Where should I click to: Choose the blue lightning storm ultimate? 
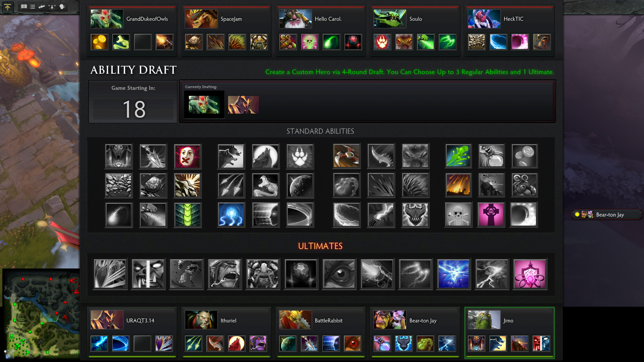click(x=453, y=274)
